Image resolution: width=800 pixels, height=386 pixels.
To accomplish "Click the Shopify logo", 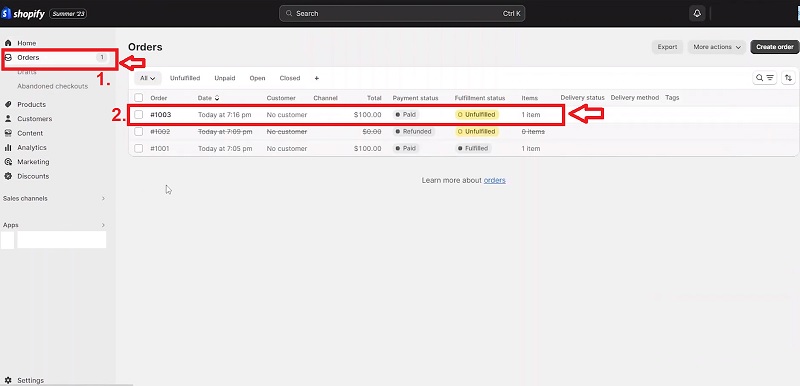I will (x=23, y=14).
